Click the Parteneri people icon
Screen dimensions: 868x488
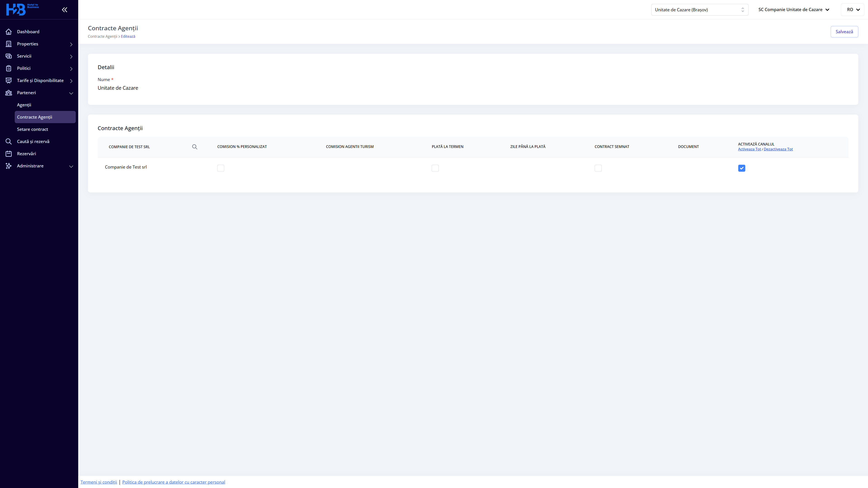(9, 93)
